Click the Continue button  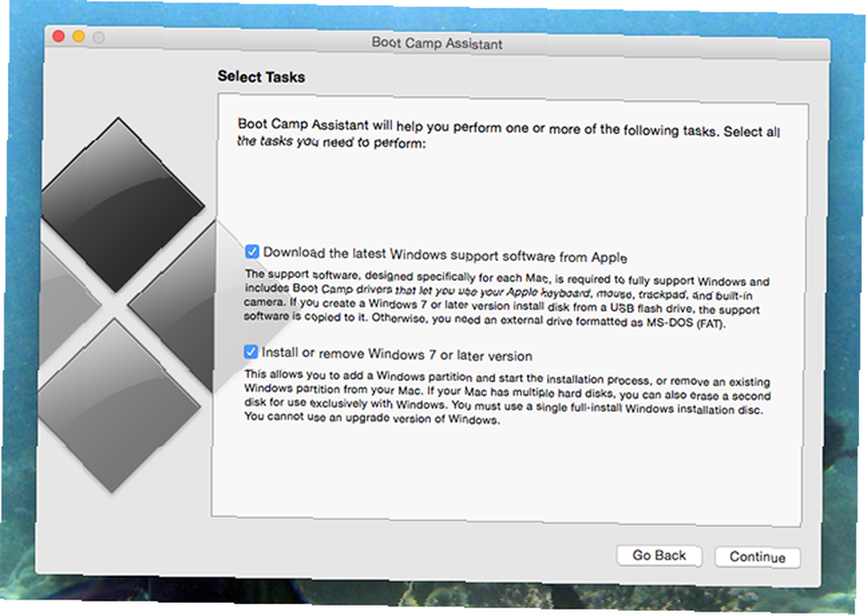pyautogui.click(x=757, y=557)
